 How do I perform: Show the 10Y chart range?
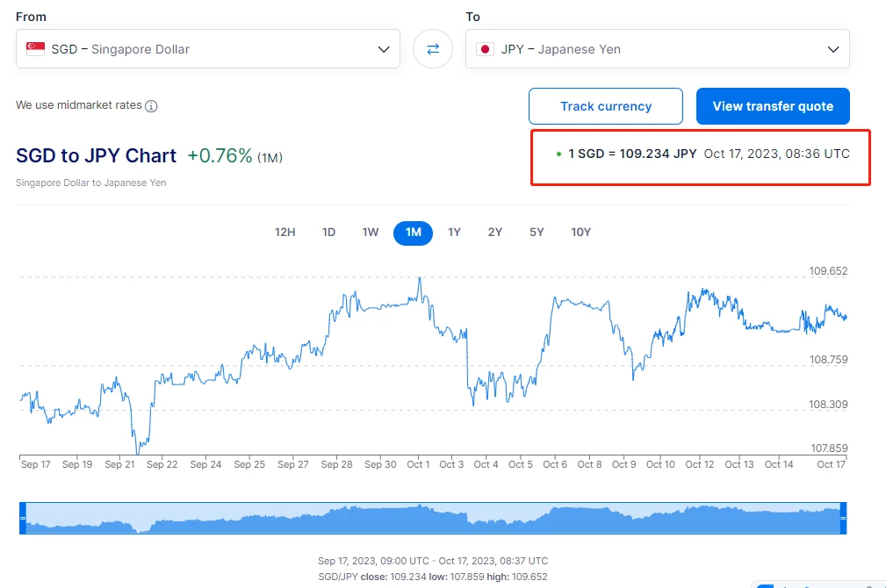581,233
